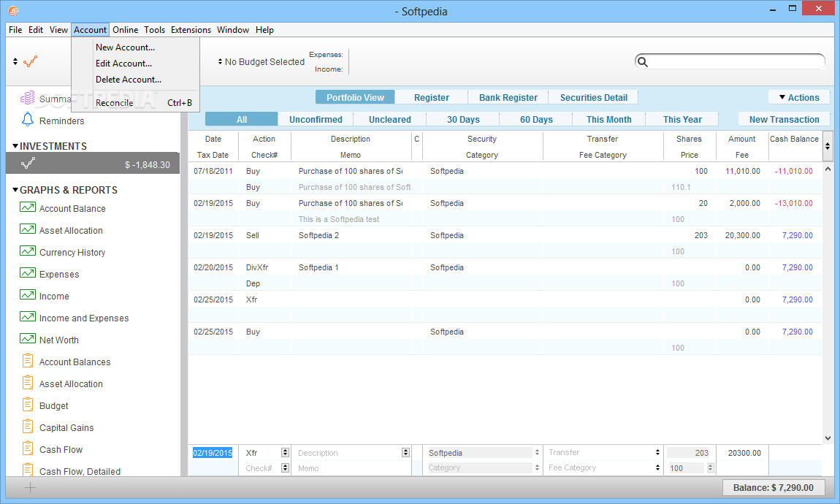Open the Softpedia security dropdown
The height and width of the screenshot is (504, 840).
(537, 453)
